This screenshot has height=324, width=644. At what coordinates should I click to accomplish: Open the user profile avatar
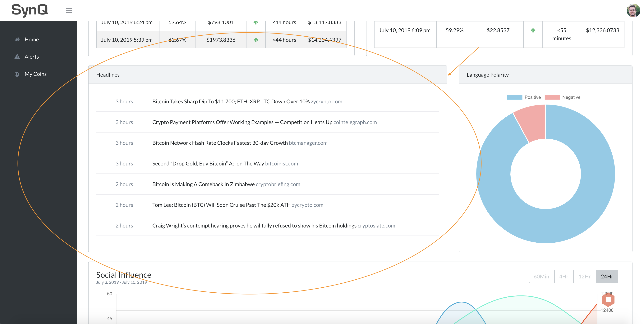tap(633, 11)
